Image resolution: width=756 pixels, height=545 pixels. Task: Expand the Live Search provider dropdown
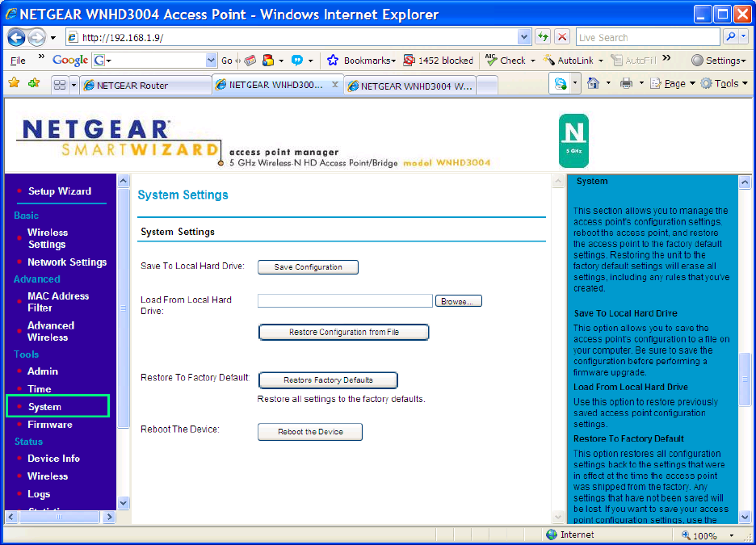(x=743, y=36)
